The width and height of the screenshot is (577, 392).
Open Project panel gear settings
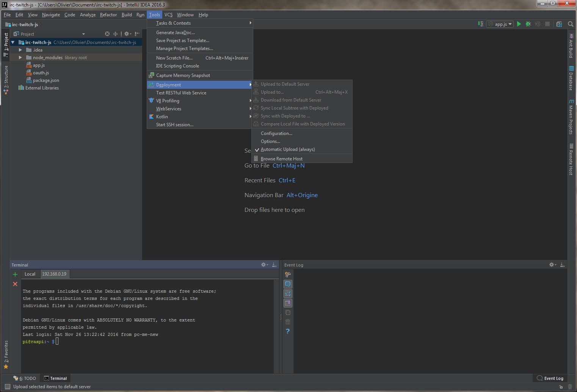pos(127,34)
